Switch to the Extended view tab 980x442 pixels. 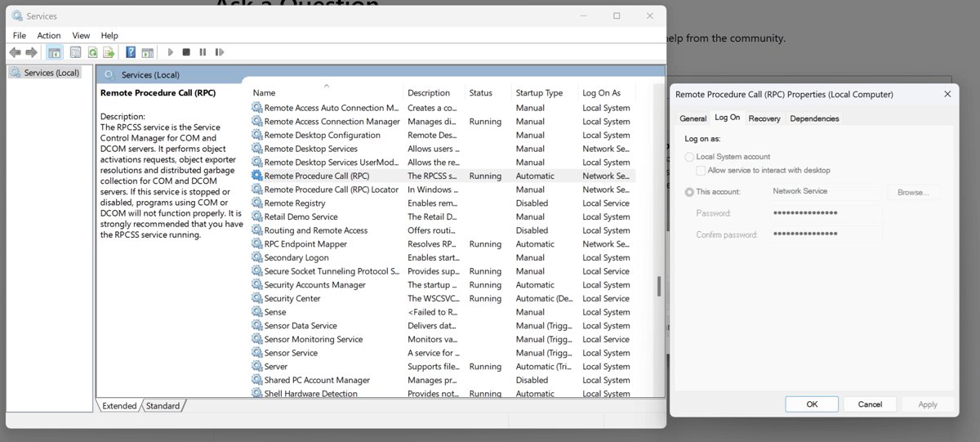pyautogui.click(x=119, y=406)
